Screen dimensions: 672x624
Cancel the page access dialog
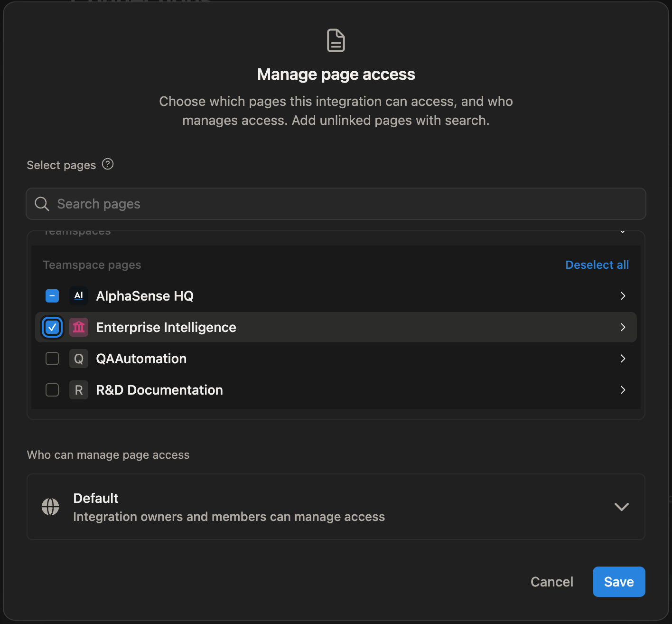click(551, 582)
